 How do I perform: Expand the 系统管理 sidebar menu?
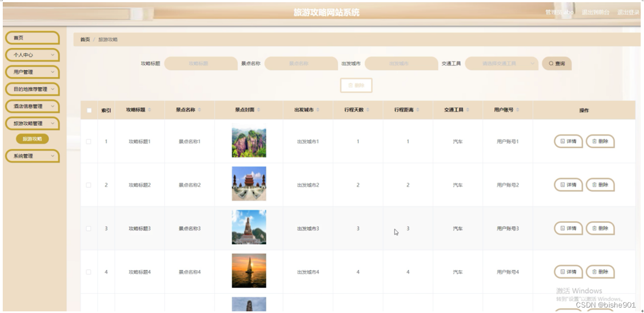32,156
